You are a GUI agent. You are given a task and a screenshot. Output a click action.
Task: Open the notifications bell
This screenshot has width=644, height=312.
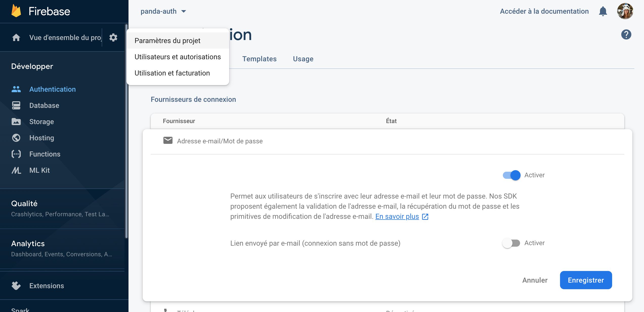(603, 11)
